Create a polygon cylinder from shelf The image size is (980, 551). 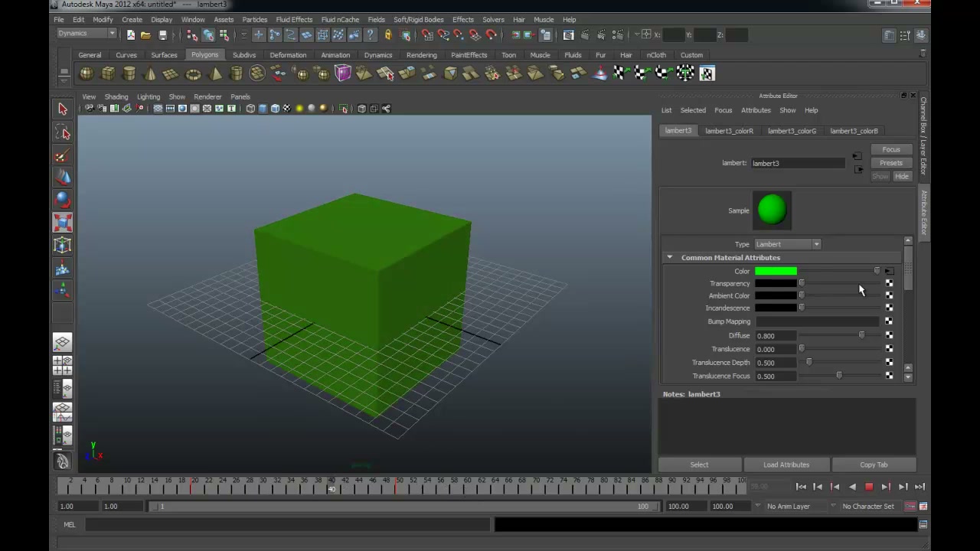point(129,73)
